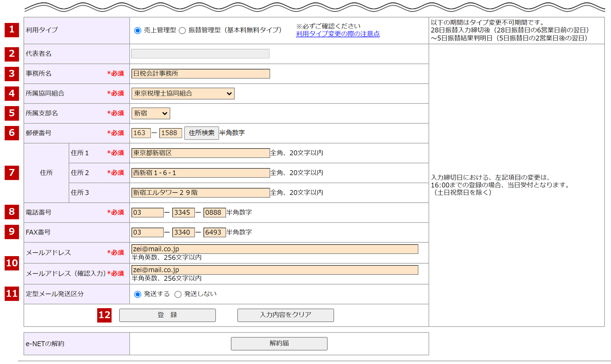Click the 登録 button
Image resolution: width=611 pixels, height=364 pixels.
coord(167,315)
